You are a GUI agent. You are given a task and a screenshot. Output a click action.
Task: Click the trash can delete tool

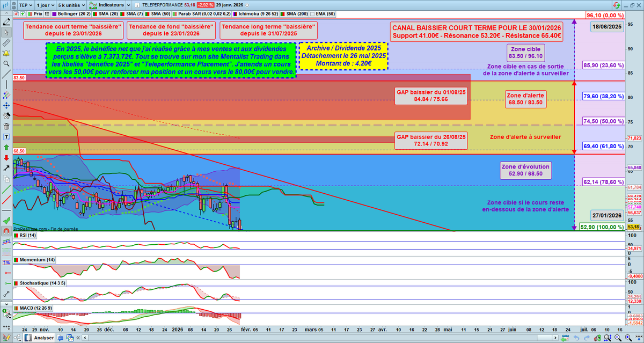6,126
